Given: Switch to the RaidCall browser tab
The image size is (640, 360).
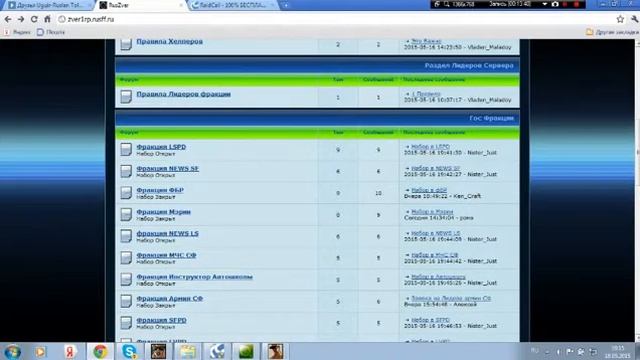Looking at the screenshot, I should pyautogui.click(x=233, y=5).
